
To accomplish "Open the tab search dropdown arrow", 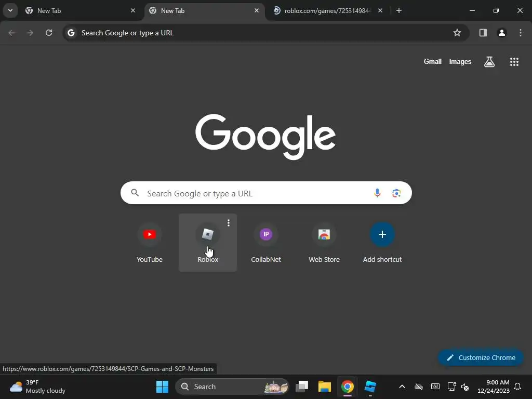I will (10, 10).
